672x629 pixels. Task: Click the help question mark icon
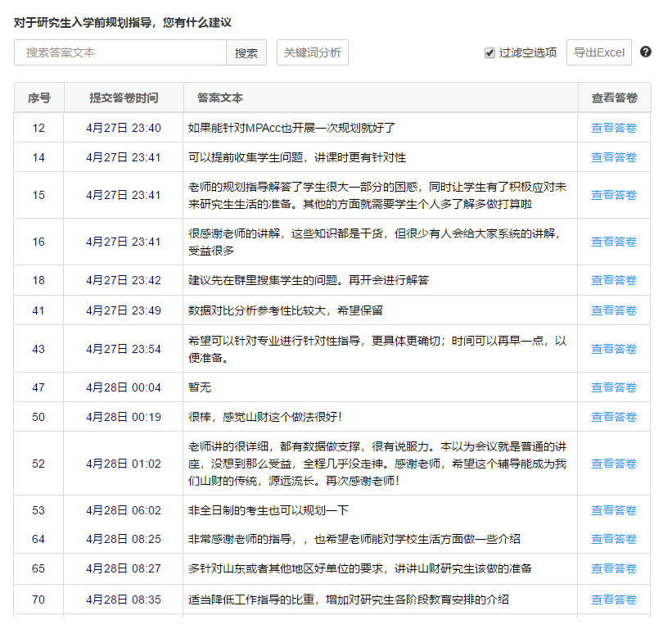click(x=646, y=52)
